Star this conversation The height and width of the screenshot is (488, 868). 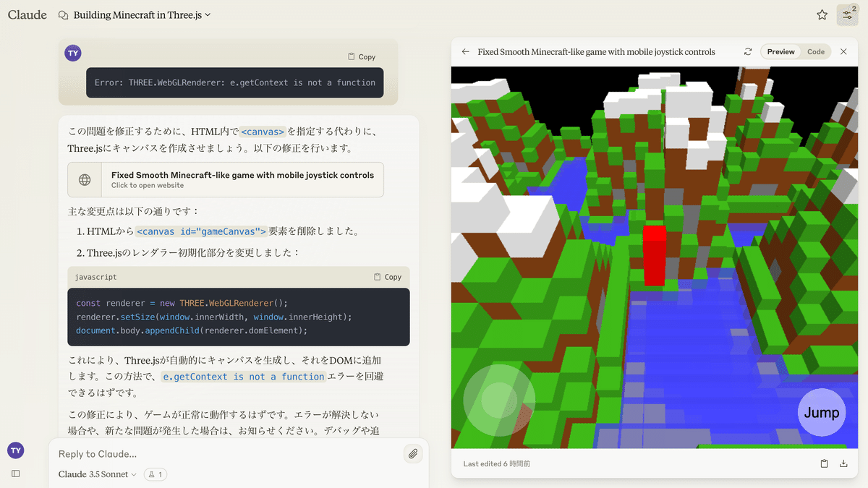click(x=822, y=14)
